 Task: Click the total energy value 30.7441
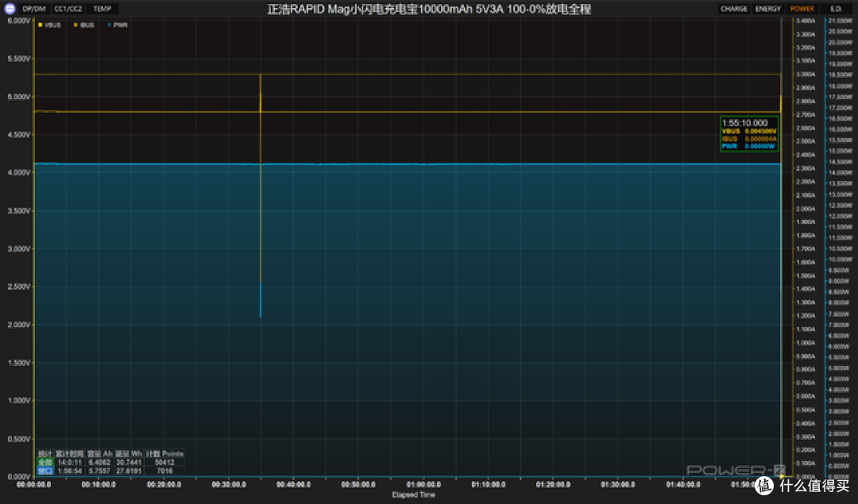pos(129,463)
